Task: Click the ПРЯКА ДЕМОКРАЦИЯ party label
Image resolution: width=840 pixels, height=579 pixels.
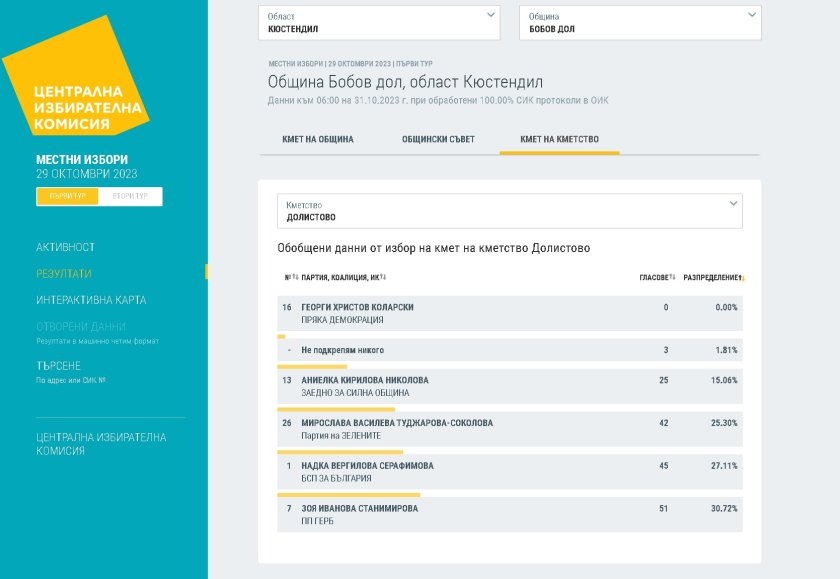Action: point(342,320)
